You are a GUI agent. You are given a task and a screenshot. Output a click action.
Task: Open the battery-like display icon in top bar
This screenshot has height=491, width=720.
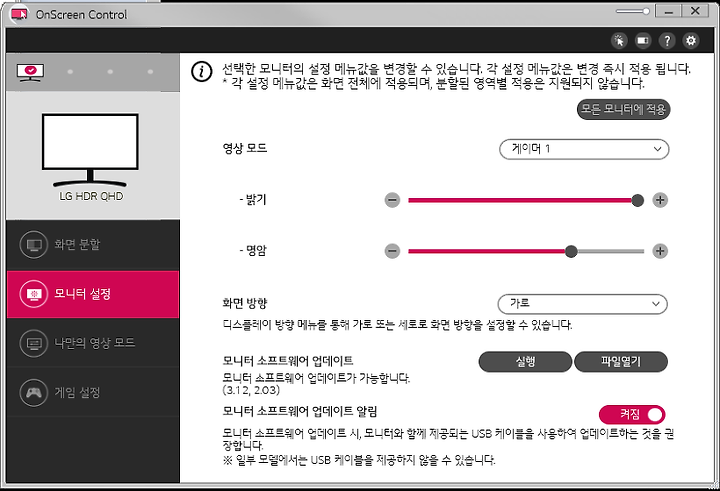point(643,41)
